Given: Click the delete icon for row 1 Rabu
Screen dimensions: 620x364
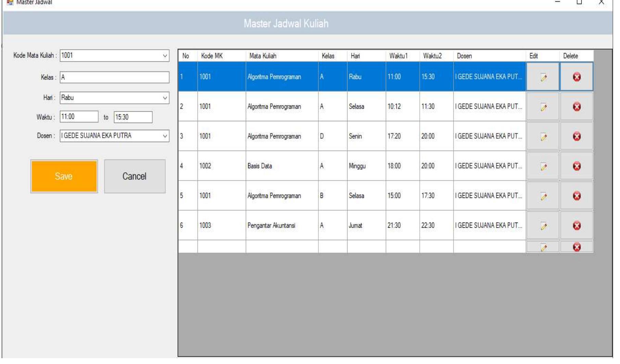Looking at the screenshot, I should pos(577,77).
